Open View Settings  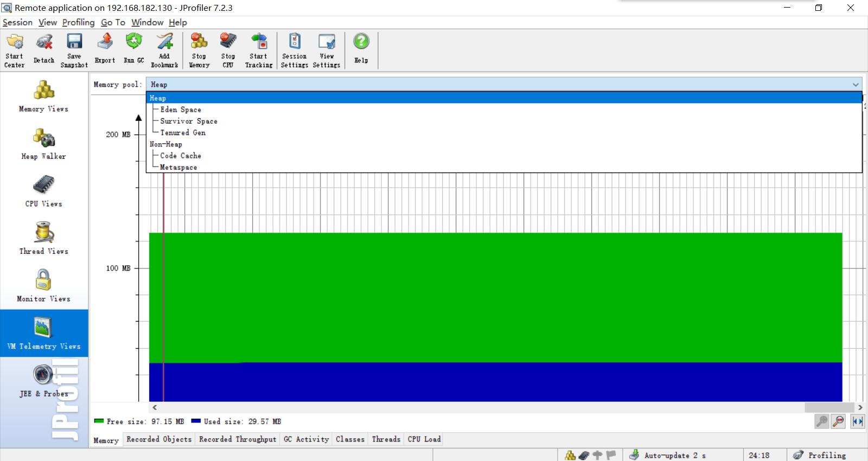(x=327, y=50)
